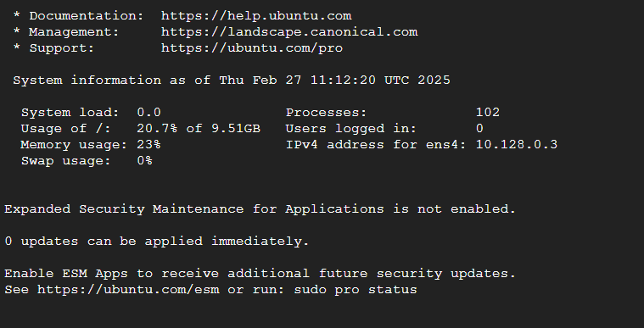Click the Users logged in value
The width and height of the screenshot is (644, 328).
pyautogui.click(x=479, y=129)
